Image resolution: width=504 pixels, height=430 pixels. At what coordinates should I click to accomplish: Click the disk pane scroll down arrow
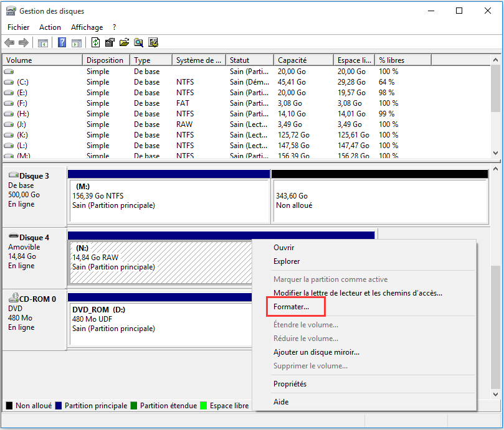click(496, 395)
